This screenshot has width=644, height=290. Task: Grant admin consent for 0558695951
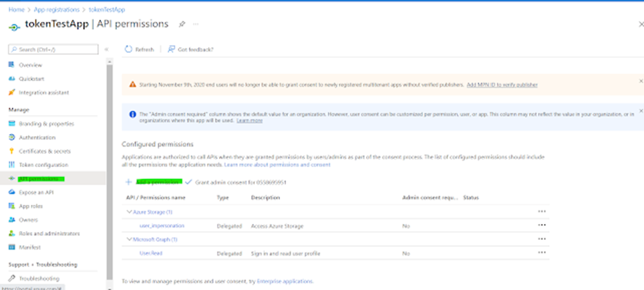(x=236, y=182)
